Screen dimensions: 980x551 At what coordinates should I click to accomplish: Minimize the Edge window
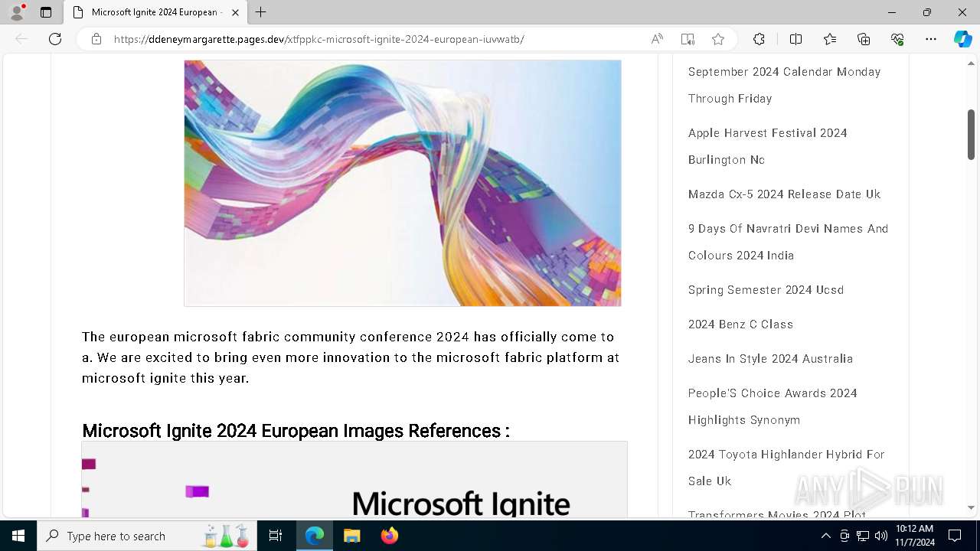click(892, 12)
